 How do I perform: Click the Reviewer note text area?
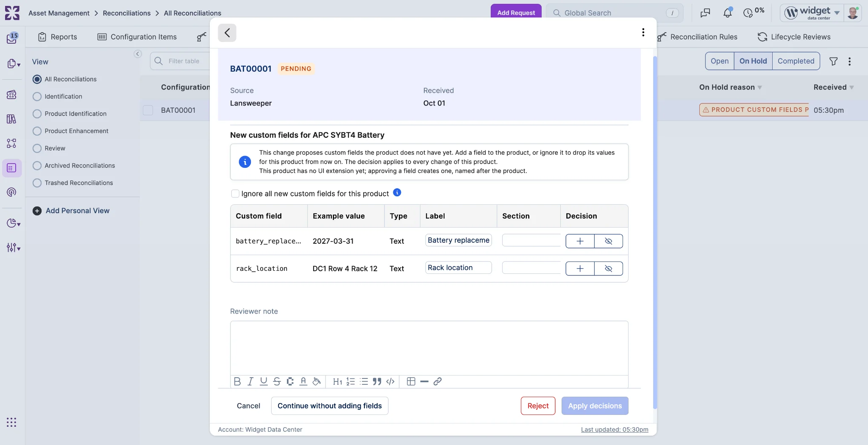[x=429, y=348]
